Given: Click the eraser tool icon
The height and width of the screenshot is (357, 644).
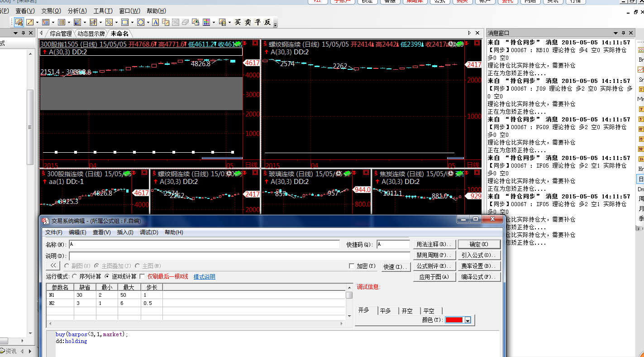Looking at the screenshot, I should pyautogui.click(x=185, y=22).
